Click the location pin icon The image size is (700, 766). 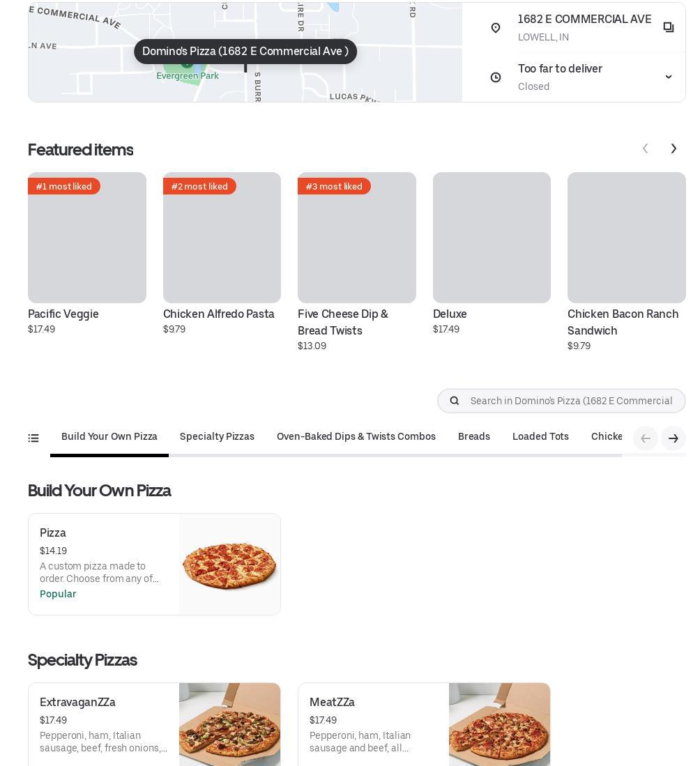click(x=496, y=28)
